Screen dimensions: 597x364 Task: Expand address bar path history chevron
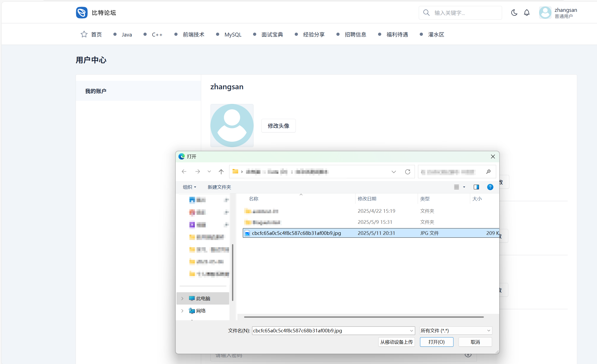pos(394,172)
